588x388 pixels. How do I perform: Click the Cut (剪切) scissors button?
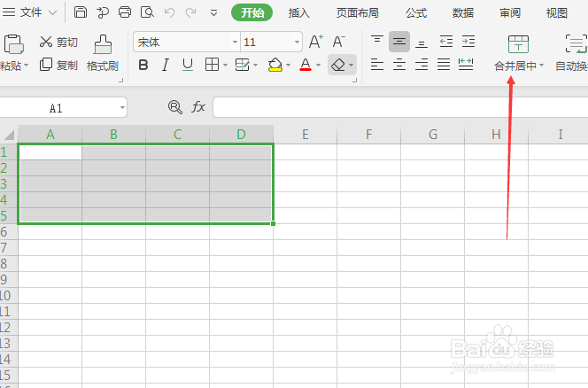58,42
